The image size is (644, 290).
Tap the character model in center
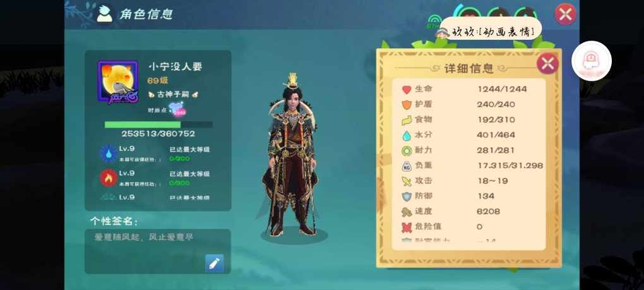tap(292, 156)
